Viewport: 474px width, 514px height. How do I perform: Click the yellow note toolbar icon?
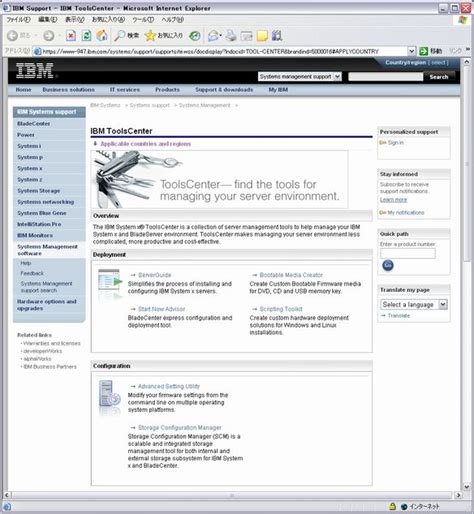pos(262,35)
